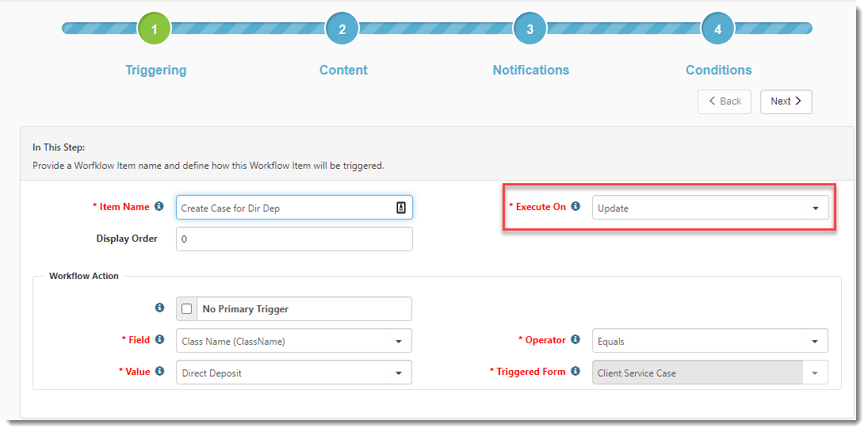Click the info icon beside Execute On

click(x=575, y=206)
